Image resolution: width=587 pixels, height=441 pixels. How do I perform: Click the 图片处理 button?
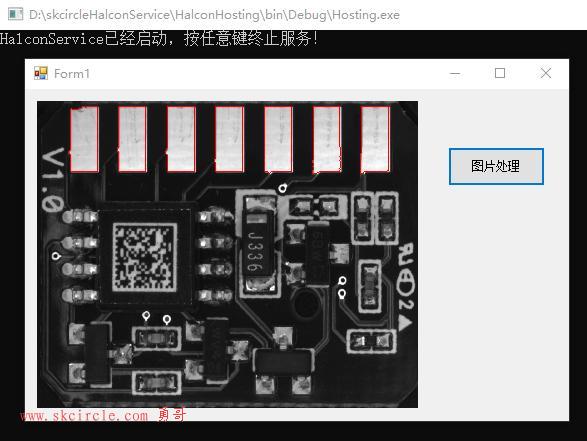(496, 166)
